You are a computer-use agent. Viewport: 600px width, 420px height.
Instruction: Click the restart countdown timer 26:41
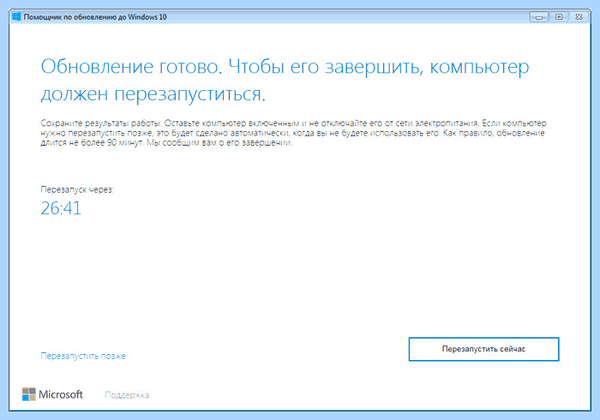[61, 208]
